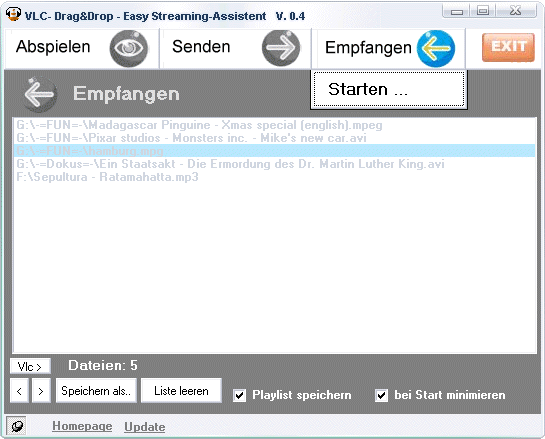Open the Update link
Viewport: 545px width, 439px height.
[145, 426]
